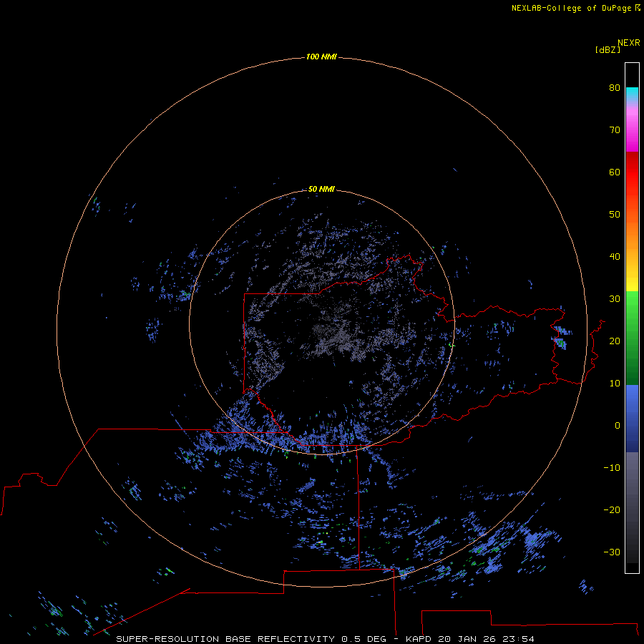Click the Super-Resolution Base Reflectivity caption
Viewport: 644px width, 644px height.
251,639
